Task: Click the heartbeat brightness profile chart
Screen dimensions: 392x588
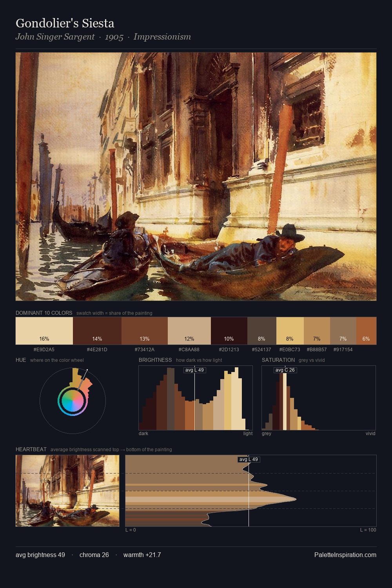Action: pyautogui.click(x=251, y=491)
